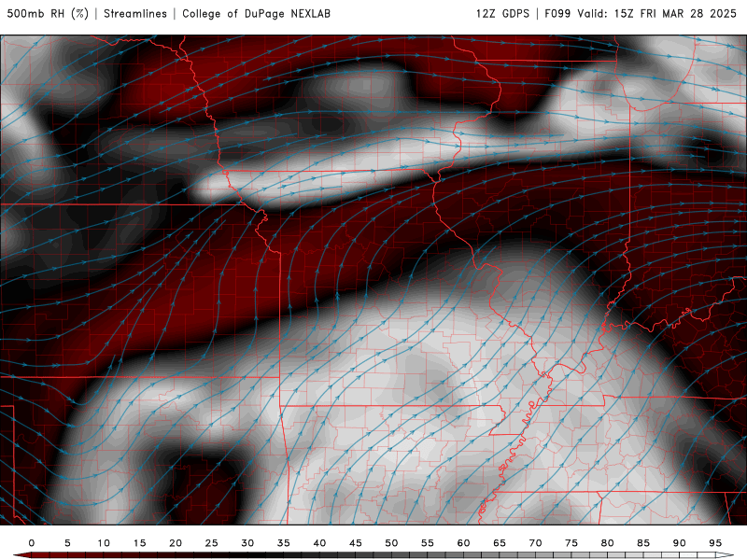Click the colorbar label "50"
747x560 pixels.
point(391,543)
